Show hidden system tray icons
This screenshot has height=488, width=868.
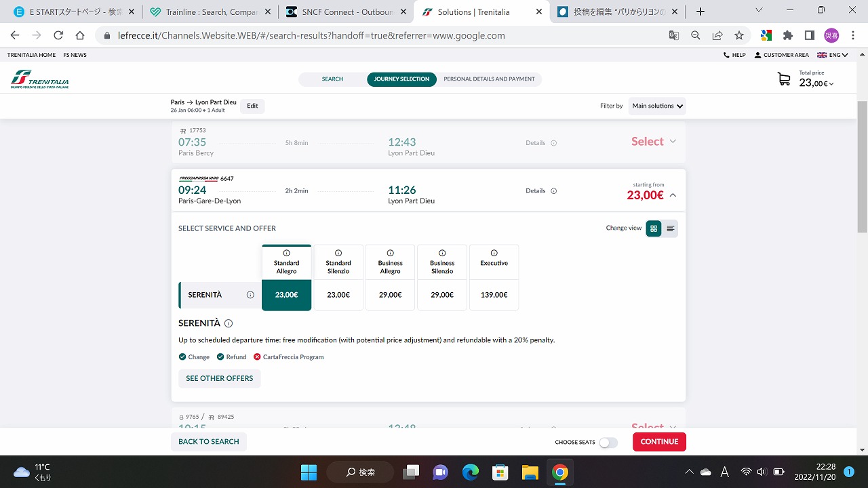click(x=689, y=472)
